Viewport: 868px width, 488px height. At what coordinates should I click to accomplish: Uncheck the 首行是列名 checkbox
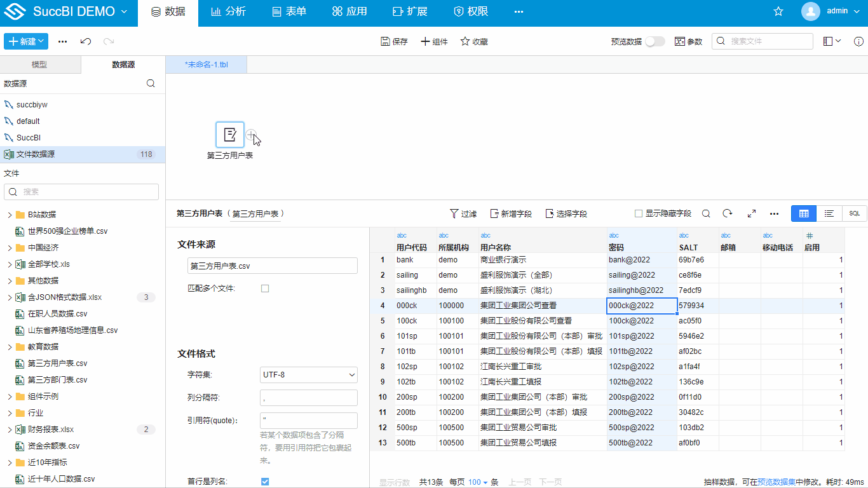pos(265,482)
